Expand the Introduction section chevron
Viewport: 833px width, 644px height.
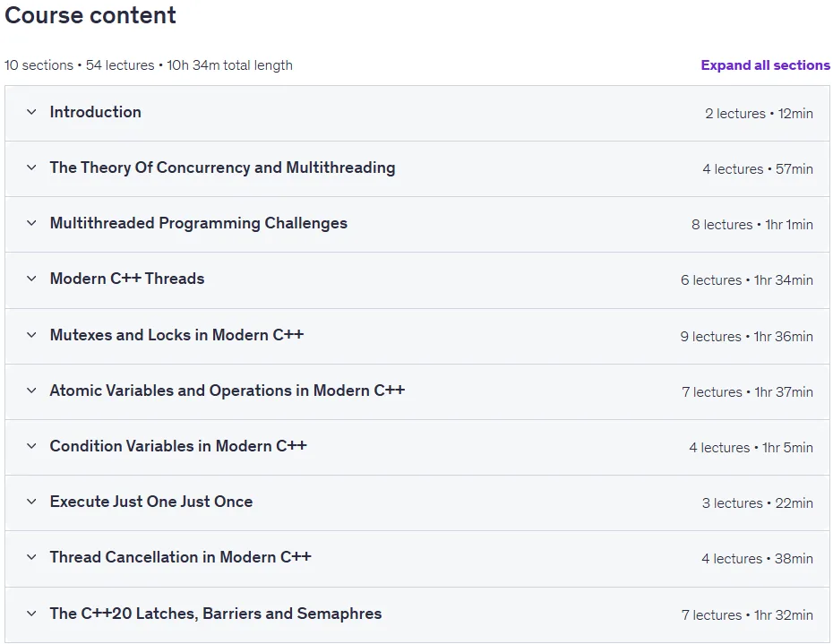pyautogui.click(x=31, y=112)
